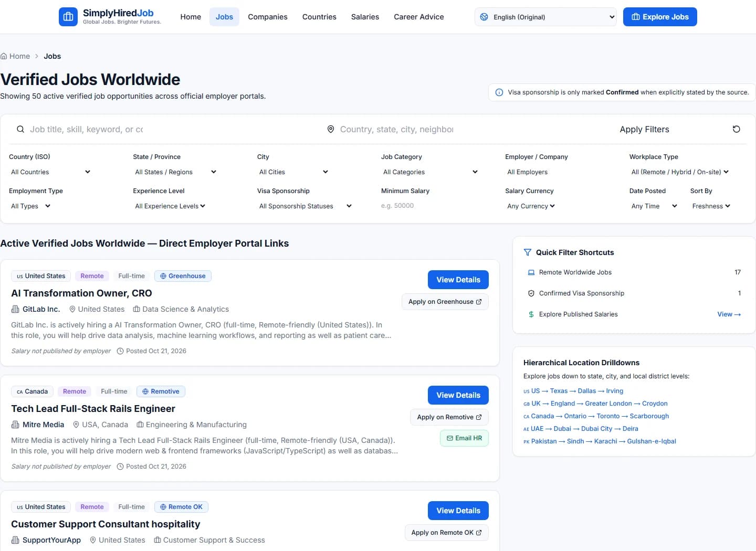Click the View link for published salaries
This screenshot has height=551, width=756.
click(x=729, y=314)
